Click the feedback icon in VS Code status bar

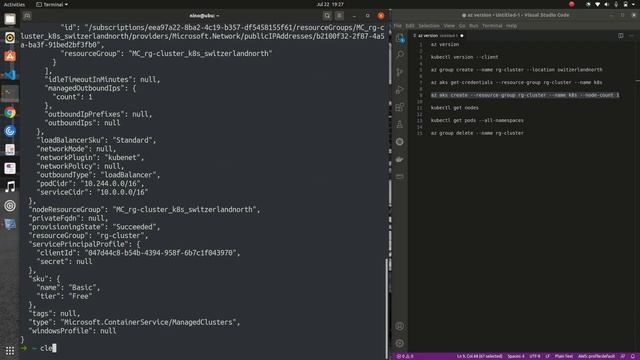(623, 356)
